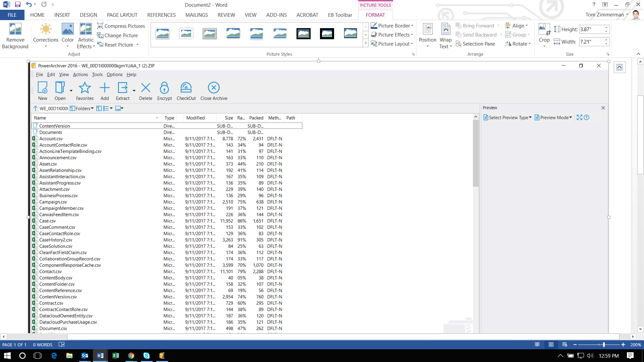Viewport: 644px width, 362px height.
Task: Switch to the PAGE LAYOUT tab
Action: click(x=122, y=15)
